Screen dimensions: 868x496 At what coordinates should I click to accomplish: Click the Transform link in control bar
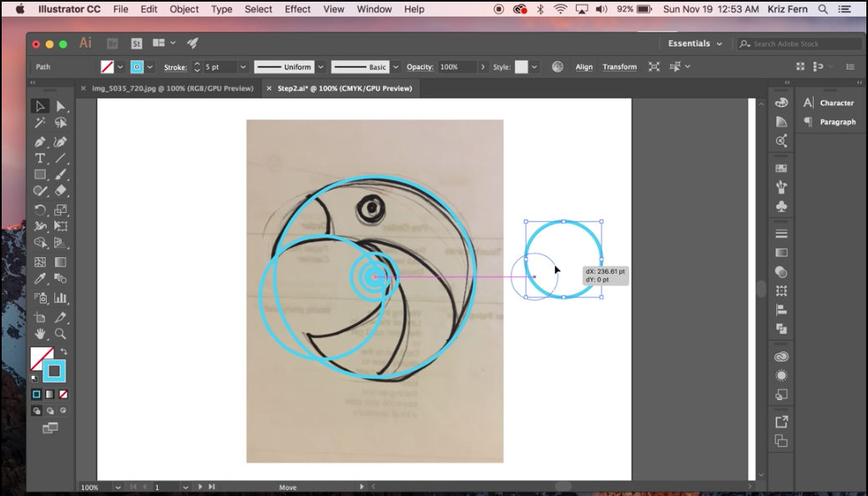[x=619, y=67]
